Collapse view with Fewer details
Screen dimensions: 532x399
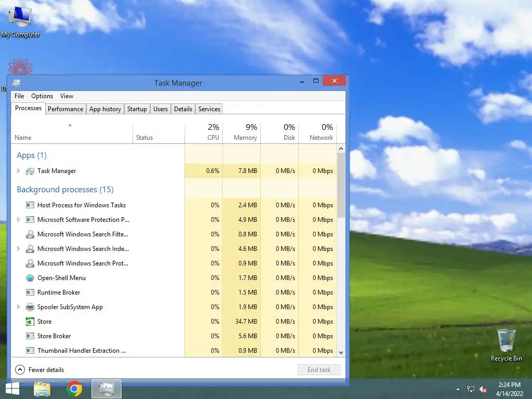point(39,369)
